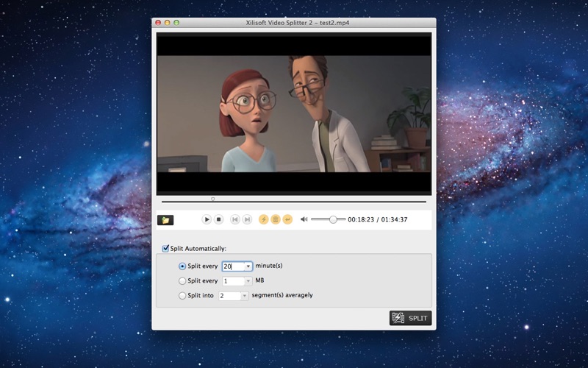The image size is (588, 368).
Task: Expand the MB size dropdown arrow
Action: [x=248, y=281]
